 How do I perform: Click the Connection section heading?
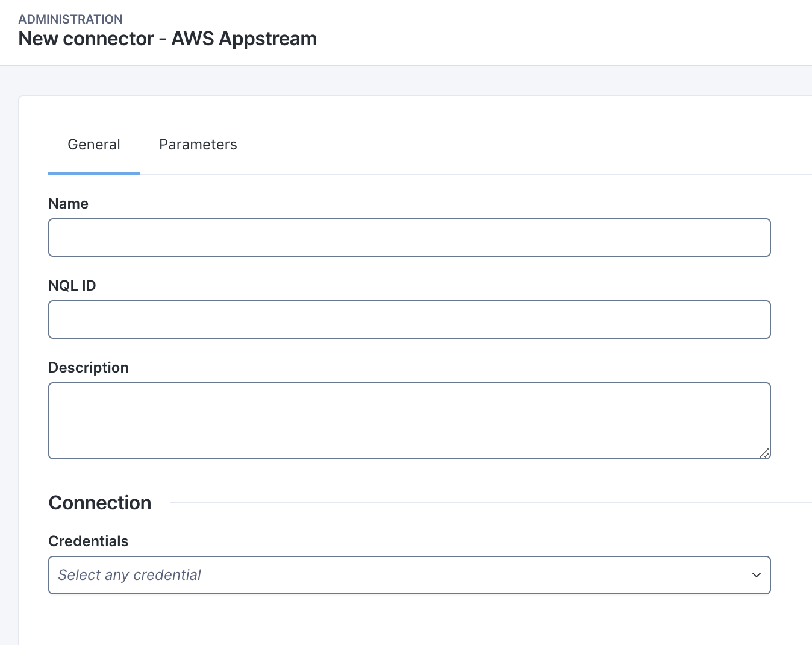[x=100, y=503]
